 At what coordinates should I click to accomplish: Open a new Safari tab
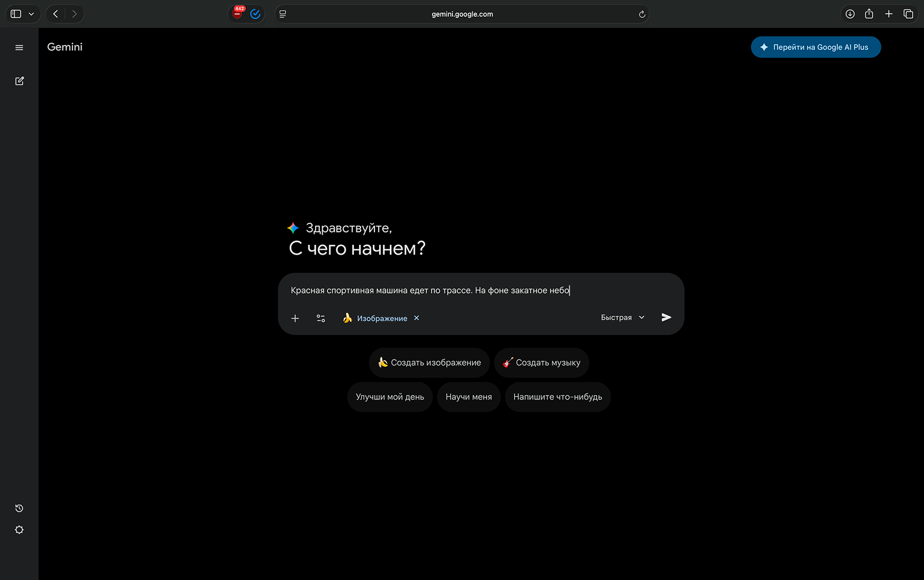(889, 14)
